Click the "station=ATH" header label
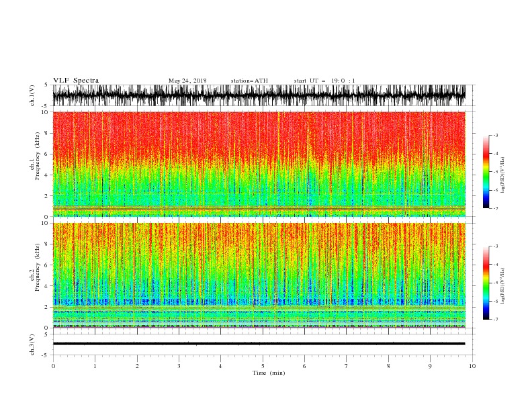The height and width of the screenshot is (411, 532). point(249,81)
